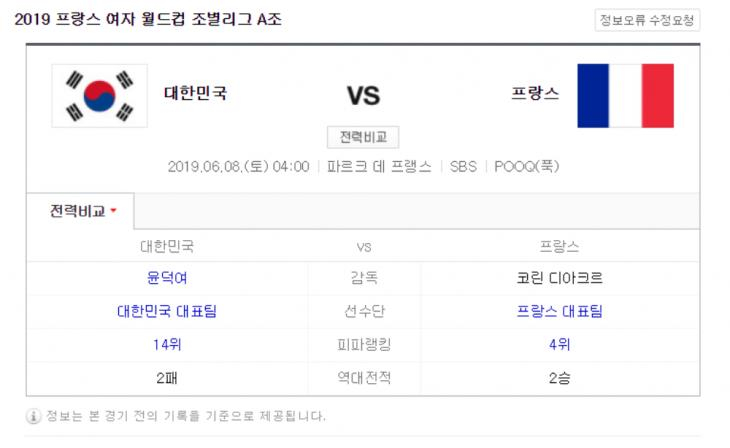Click the 대한민국 team name in header
This screenshot has height=448, width=730.
point(196,93)
